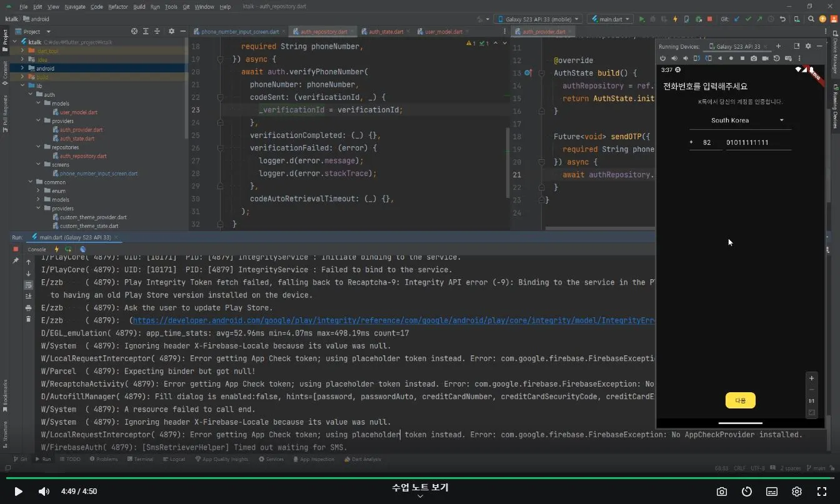Click emulator volume down icon
The width and height of the screenshot is (840, 504).
[x=686, y=58]
